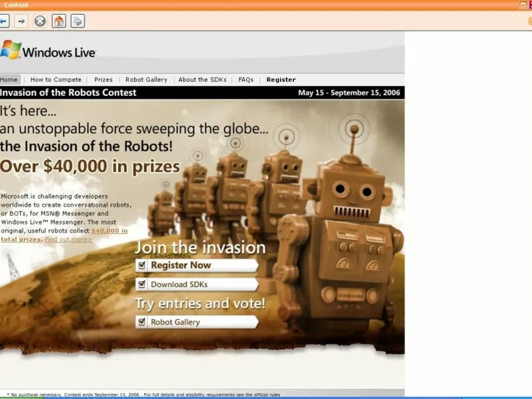
Task: Stop page loading with the X icon
Action: click(x=40, y=21)
